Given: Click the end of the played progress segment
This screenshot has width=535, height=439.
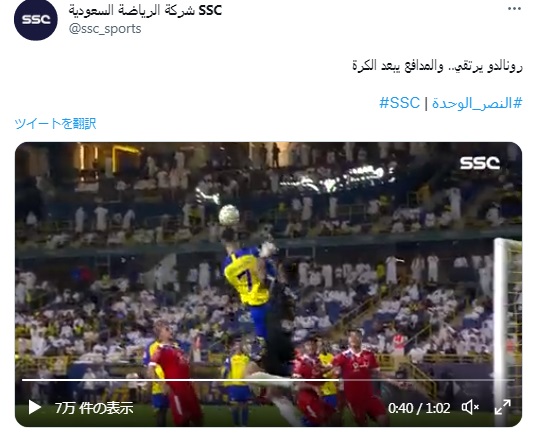Looking at the screenshot, I should tap(338, 380).
